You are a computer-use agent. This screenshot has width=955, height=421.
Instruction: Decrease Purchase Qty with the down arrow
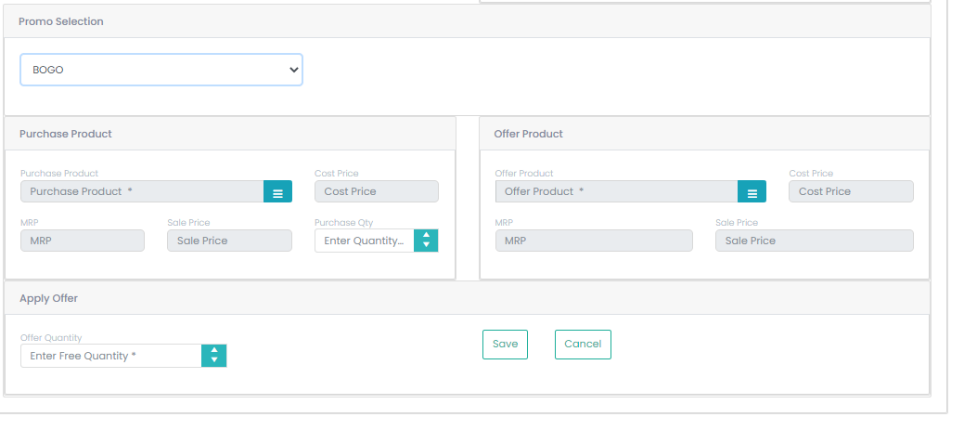pos(426,246)
